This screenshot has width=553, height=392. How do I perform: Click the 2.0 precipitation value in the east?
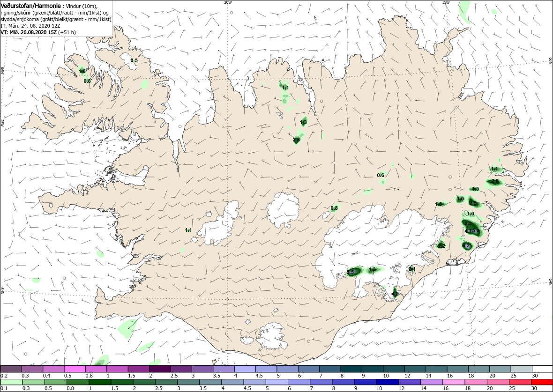coord(495,181)
